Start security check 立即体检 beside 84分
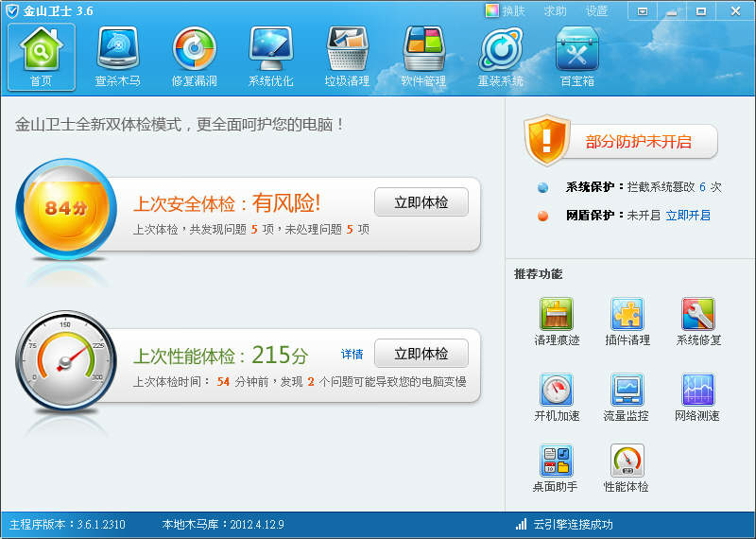756x539 pixels. [421, 202]
